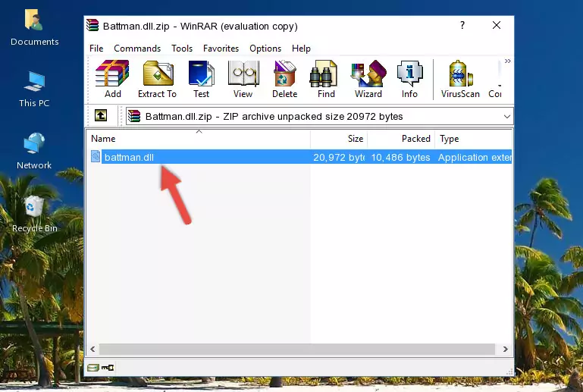
Task: Click the question mark help button
Action: click(x=462, y=25)
